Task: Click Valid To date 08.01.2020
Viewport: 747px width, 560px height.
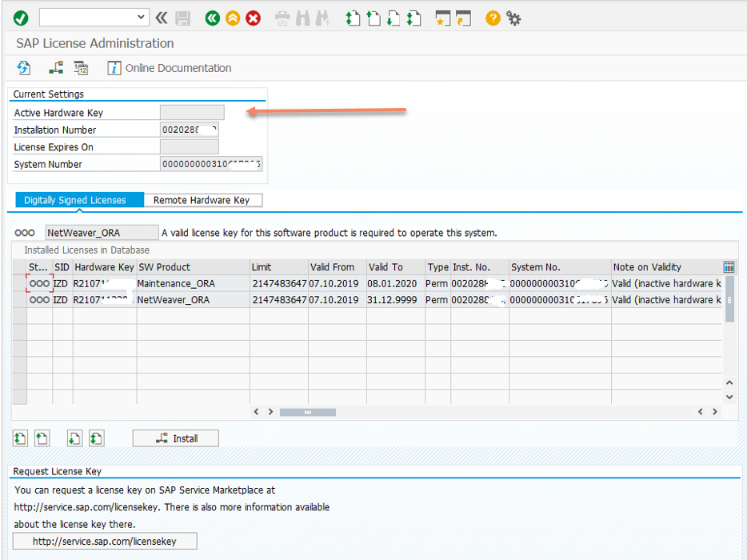Action: 395,283
